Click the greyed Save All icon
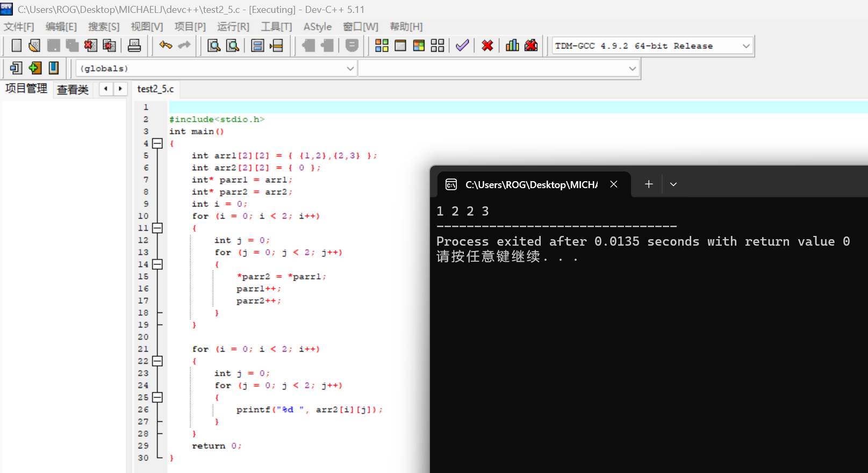The height and width of the screenshot is (473, 868). pyautogui.click(x=72, y=46)
